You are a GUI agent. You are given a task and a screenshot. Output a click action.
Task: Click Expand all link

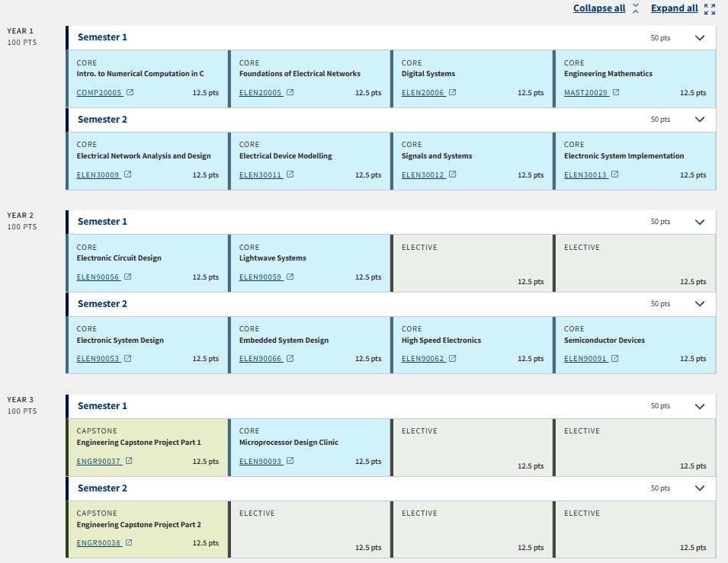(x=674, y=8)
